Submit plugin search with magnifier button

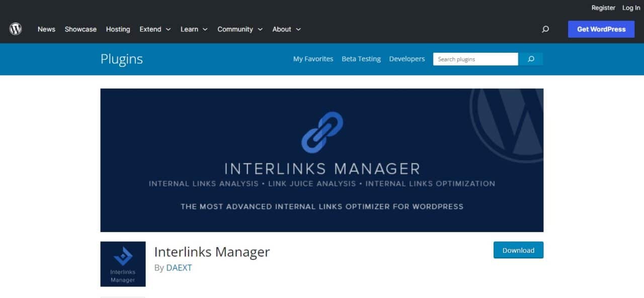tap(531, 59)
